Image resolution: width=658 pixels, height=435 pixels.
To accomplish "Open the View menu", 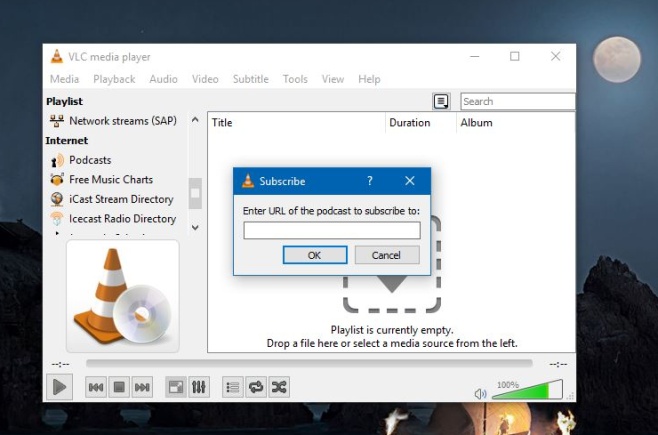I will tap(333, 79).
